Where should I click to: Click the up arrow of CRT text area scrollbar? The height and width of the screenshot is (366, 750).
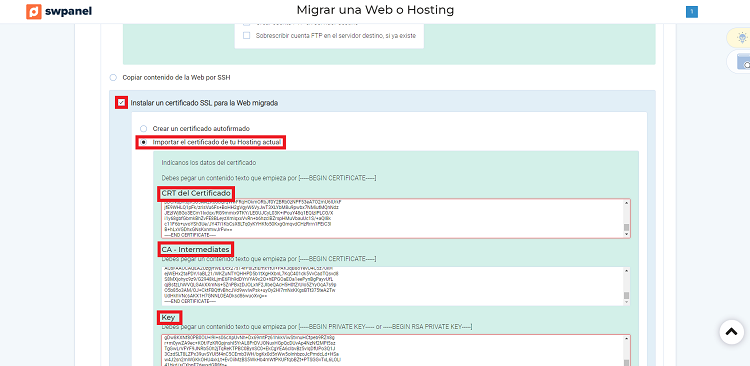(x=627, y=203)
